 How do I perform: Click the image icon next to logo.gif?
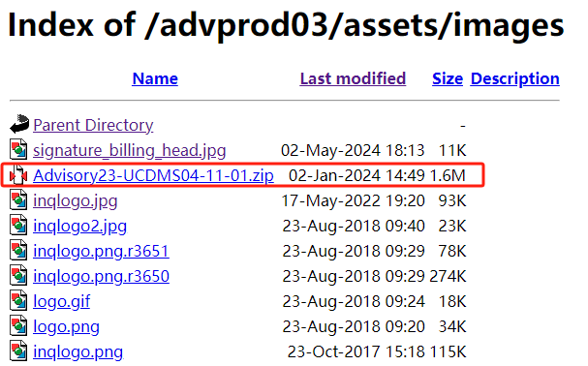18,300
